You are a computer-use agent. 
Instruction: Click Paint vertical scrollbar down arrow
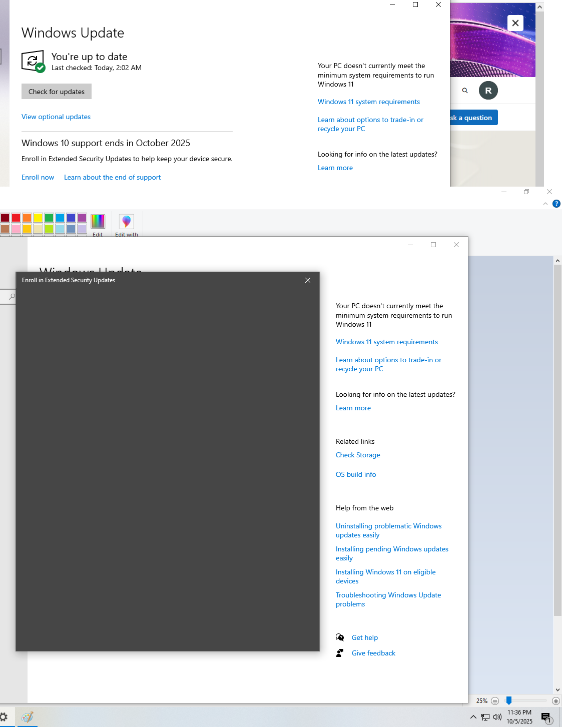pyautogui.click(x=557, y=690)
